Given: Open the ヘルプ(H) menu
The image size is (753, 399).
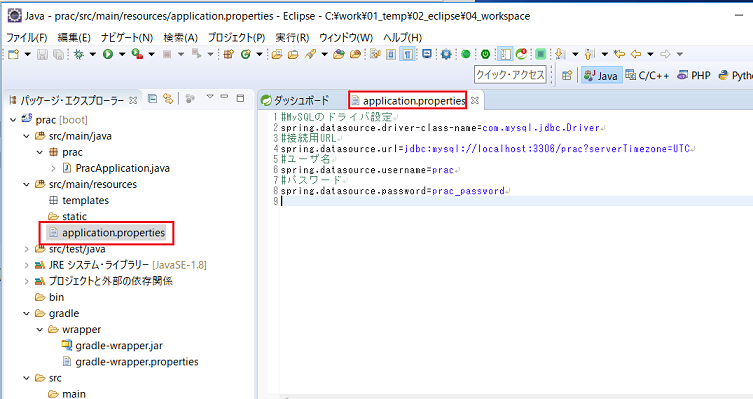Looking at the screenshot, I should 402,37.
